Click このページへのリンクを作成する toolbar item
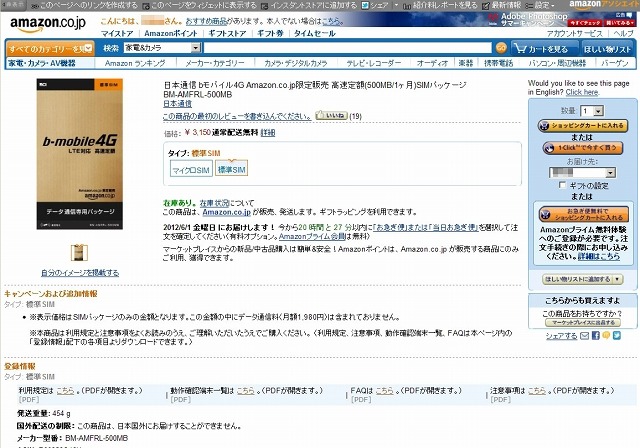Screen dimensions: 640x448 (x=85, y=6)
